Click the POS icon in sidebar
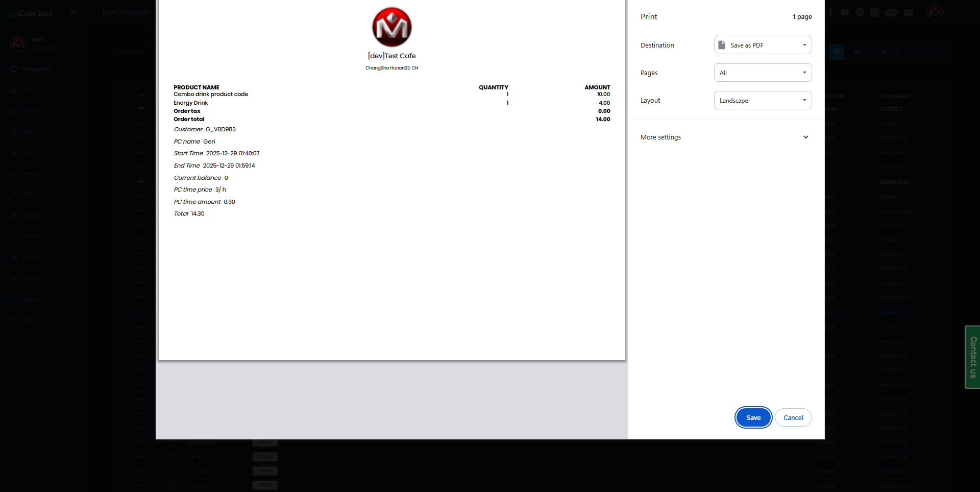980x492 pixels. pos(14,90)
